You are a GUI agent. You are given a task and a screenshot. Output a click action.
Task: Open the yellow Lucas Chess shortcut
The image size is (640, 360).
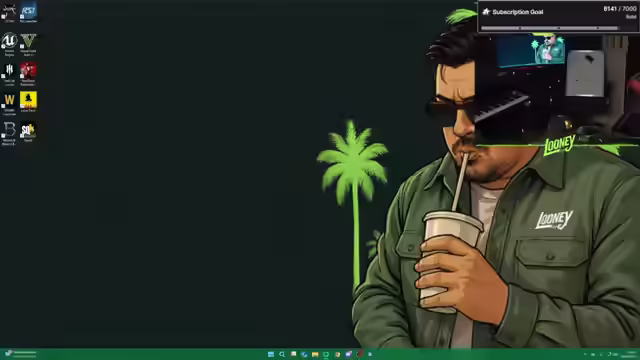coord(28,102)
